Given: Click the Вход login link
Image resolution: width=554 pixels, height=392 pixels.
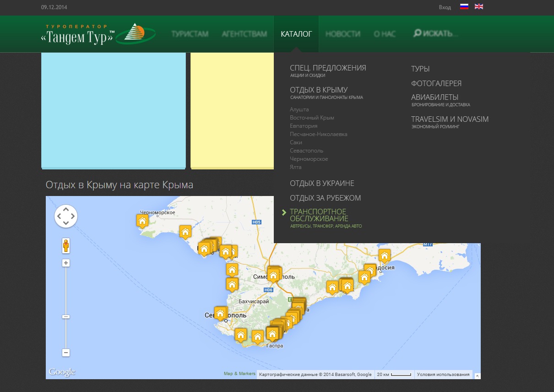Looking at the screenshot, I should tap(445, 7).
